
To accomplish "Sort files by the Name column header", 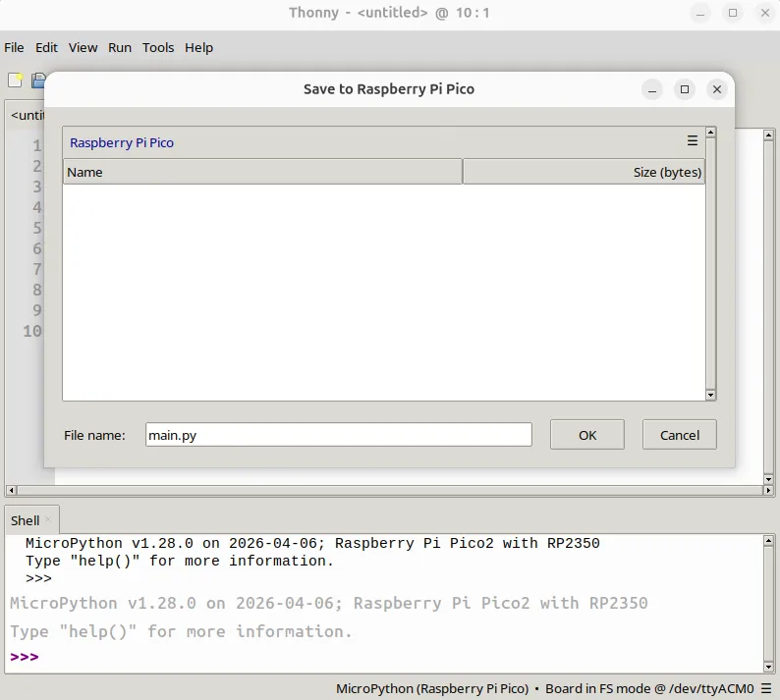I will click(x=262, y=172).
